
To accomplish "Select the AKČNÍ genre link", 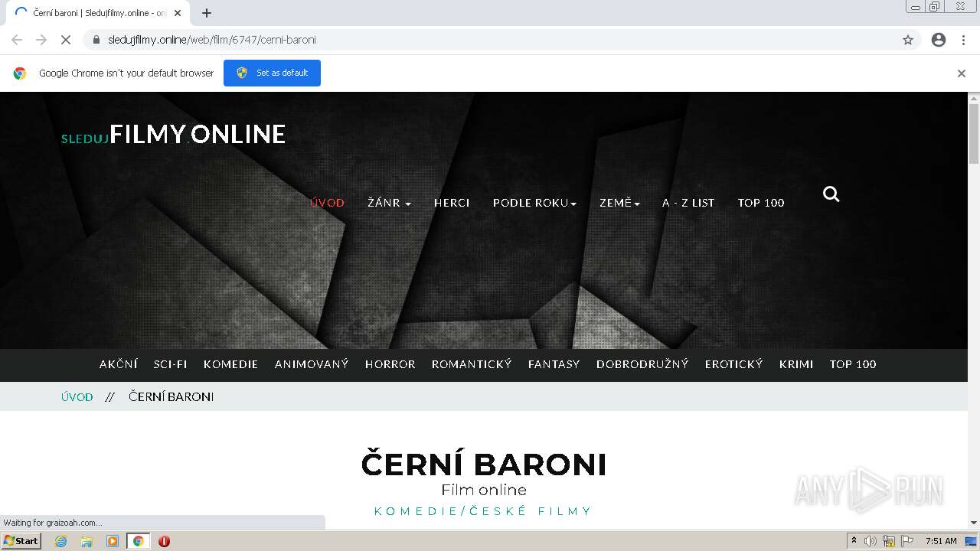I will tap(119, 364).
